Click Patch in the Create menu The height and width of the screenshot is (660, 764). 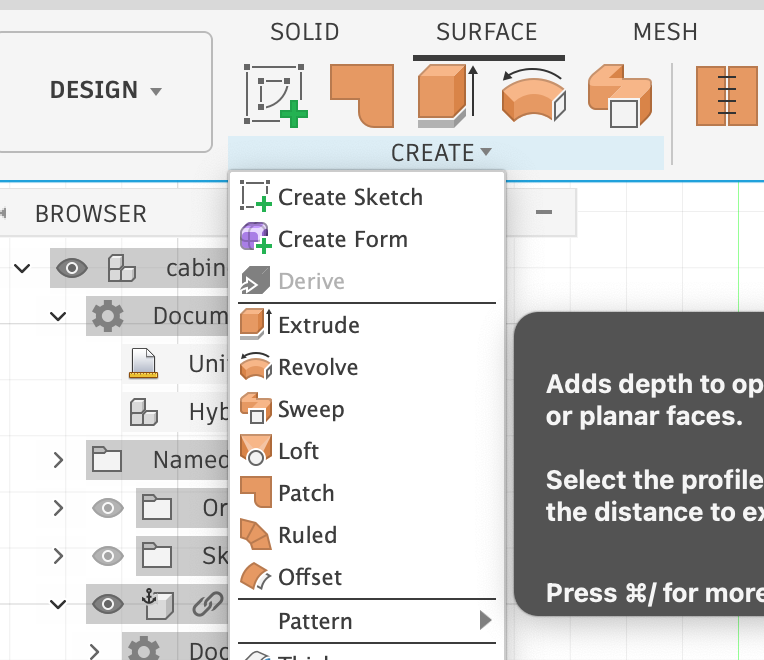367,493
